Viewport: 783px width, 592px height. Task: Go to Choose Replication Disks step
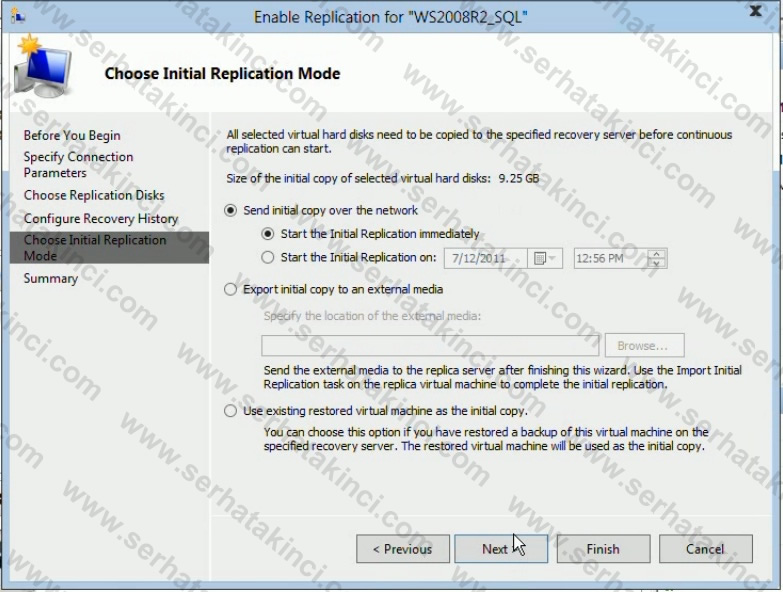tap(94, 195)
